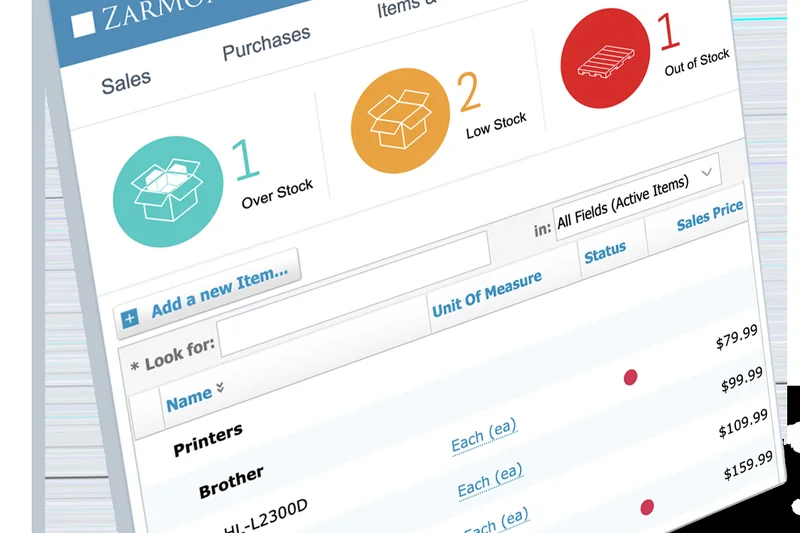Click the plus icon beside Add a new Item
This screenshot has width=800, height=533.
click(x=129, y=319)
